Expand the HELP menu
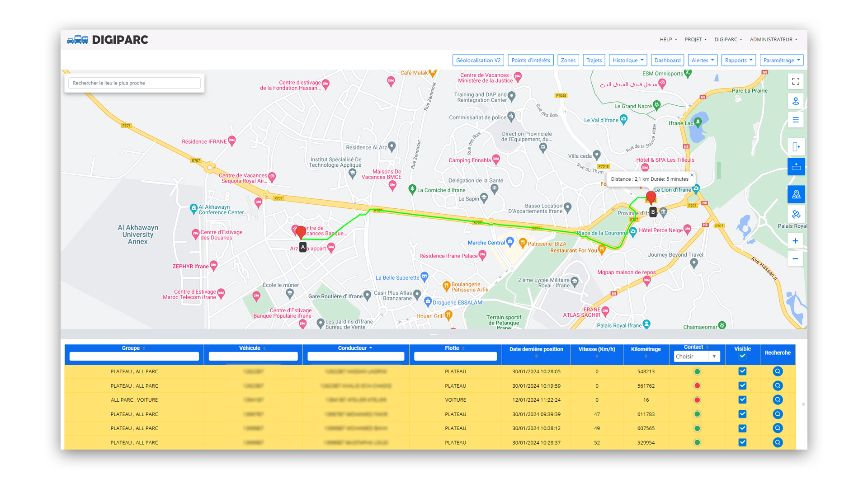This screenshot has height=488, width=868. [668, 40]
